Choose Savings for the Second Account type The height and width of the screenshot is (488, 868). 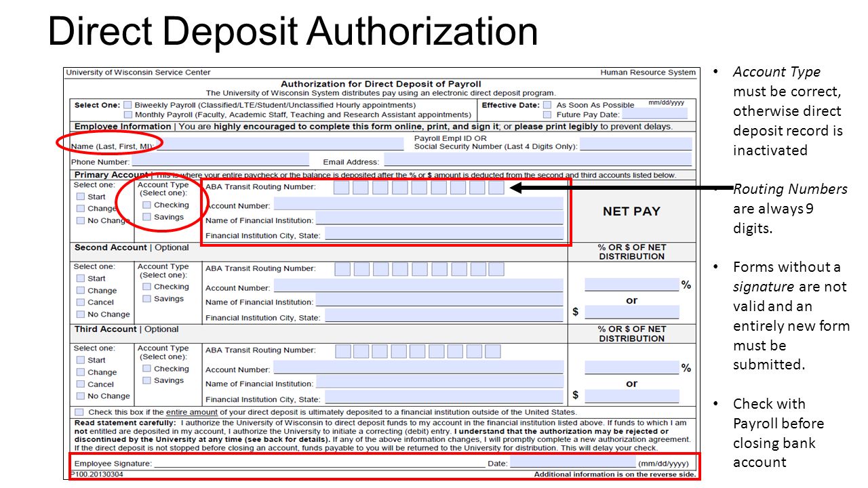pyautogui.click(x=146, y=299)
